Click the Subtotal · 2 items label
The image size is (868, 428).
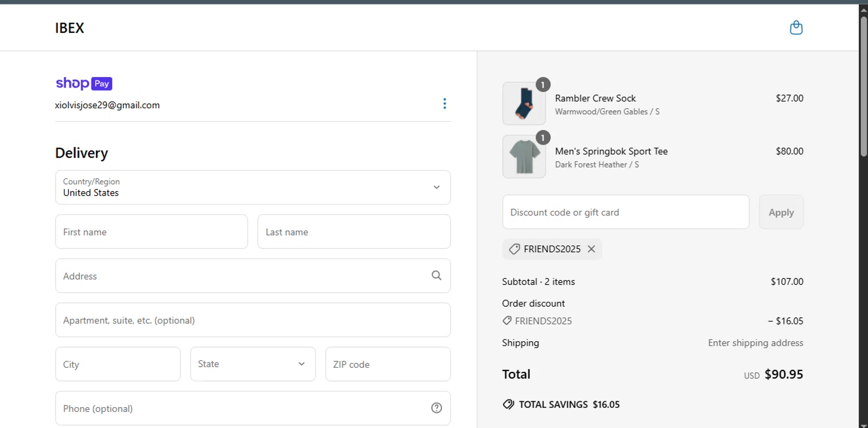click(x=539, y=281)
